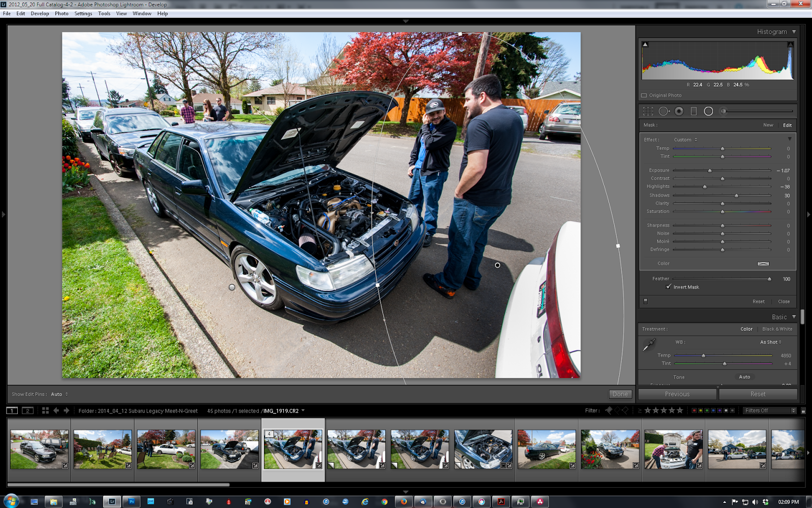Filter by rejected flag status
The height and width of the screenshot is (508, 812).
[625, 410]
